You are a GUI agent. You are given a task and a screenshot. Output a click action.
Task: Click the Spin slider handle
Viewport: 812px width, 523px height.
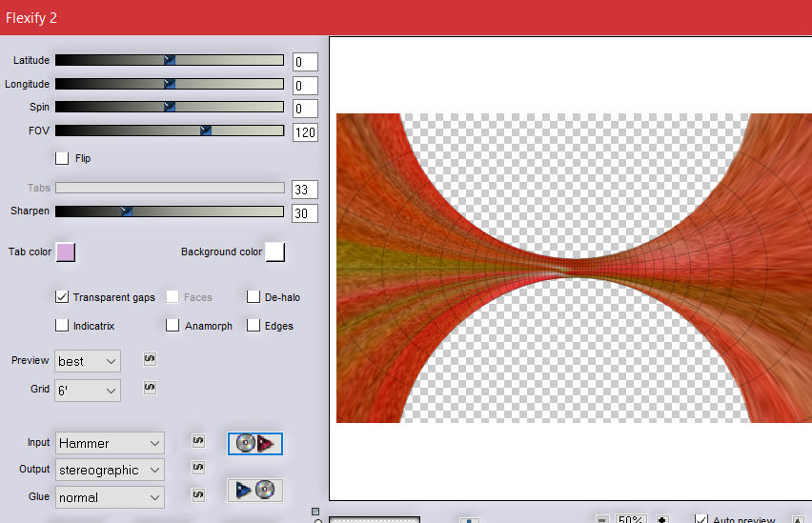point(170,107)
